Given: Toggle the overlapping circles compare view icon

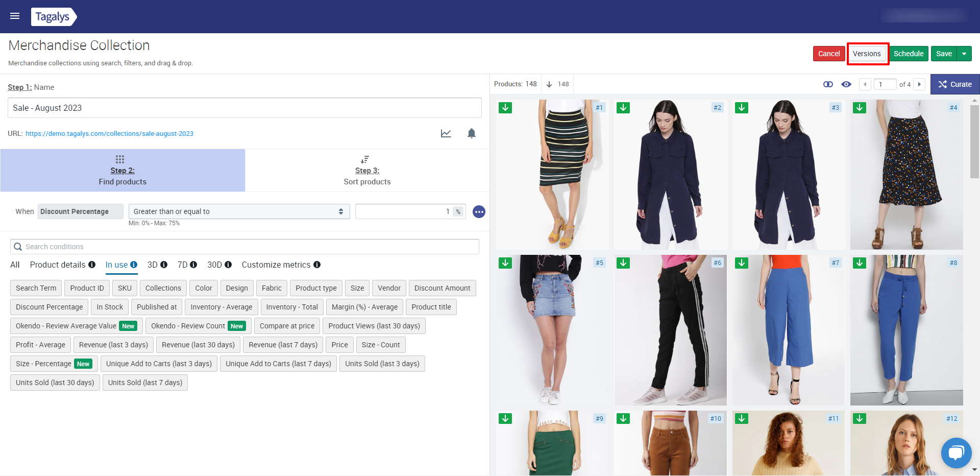Looking at the screenshot, I should click(x=828, y=84).
